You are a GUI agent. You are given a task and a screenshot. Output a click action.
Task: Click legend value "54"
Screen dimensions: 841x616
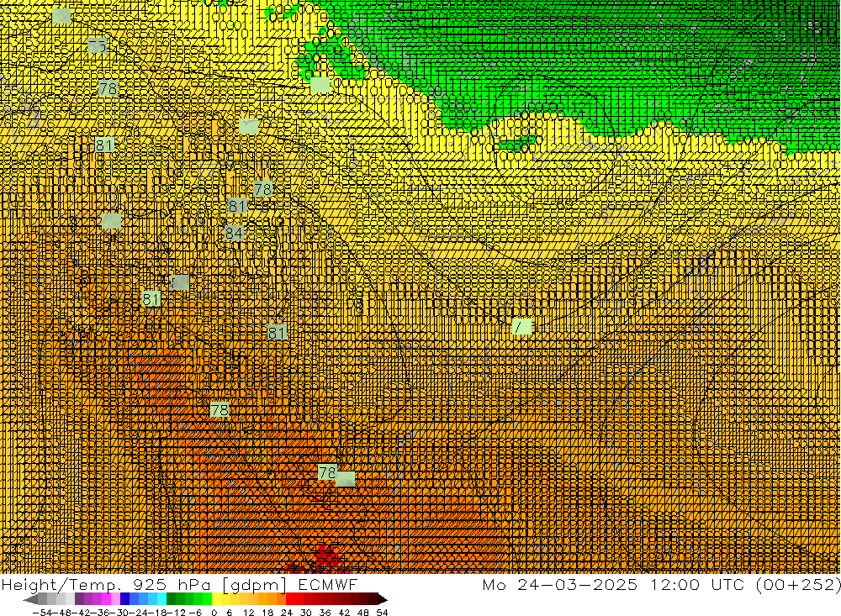tap(382, 613)
